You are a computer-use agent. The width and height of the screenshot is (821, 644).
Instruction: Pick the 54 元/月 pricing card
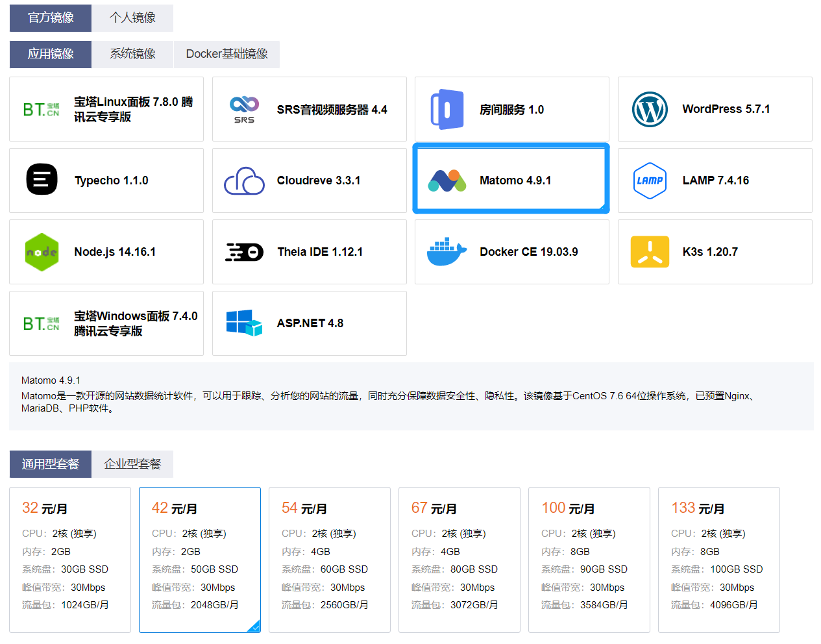click(x=329, y=560)
